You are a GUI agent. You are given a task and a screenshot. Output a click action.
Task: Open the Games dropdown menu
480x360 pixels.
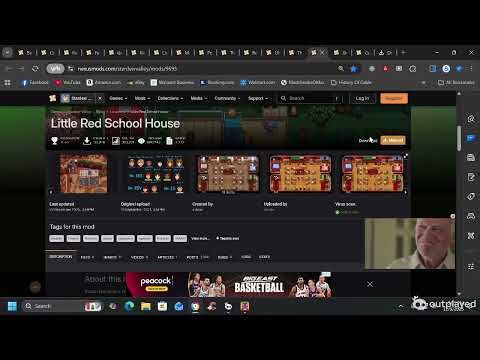[118, 98]
